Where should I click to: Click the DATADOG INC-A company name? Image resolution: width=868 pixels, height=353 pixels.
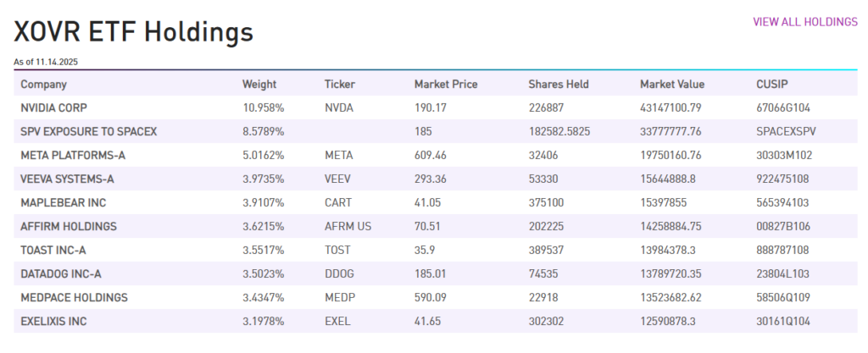64,274
